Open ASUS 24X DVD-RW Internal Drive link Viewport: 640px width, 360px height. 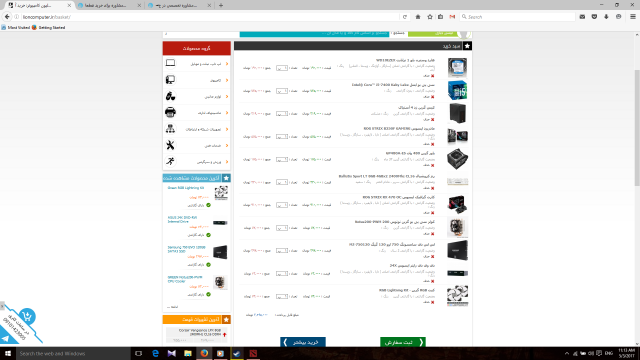click(182, 220)
